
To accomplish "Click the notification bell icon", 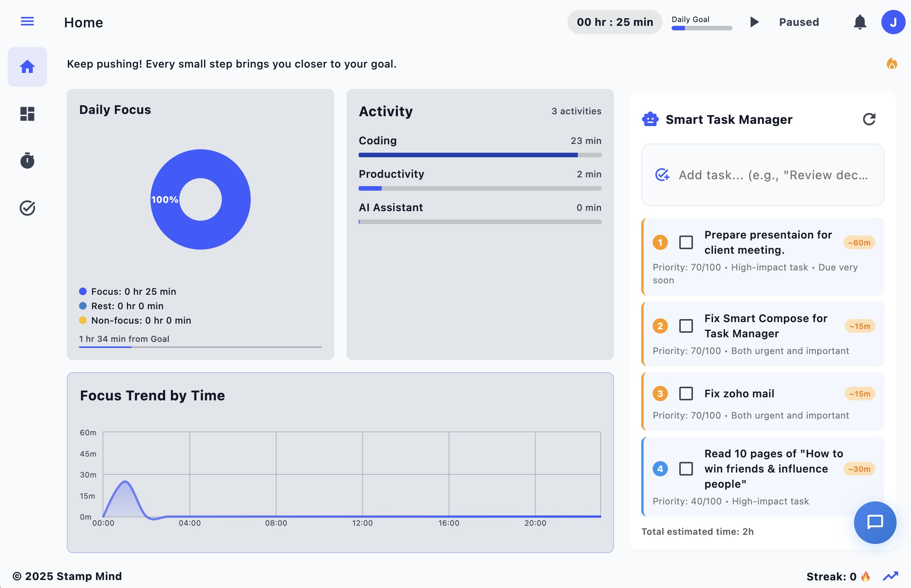I will (x=859, y=22).
